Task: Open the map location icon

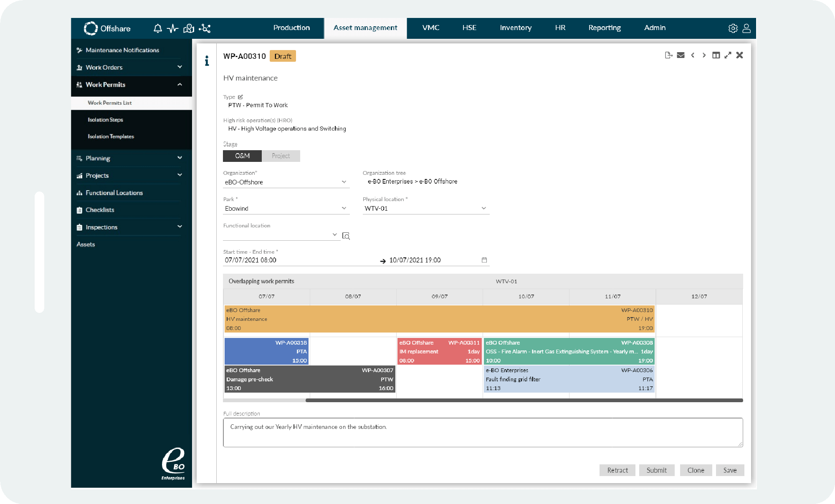Action: (x=189, y=28)
